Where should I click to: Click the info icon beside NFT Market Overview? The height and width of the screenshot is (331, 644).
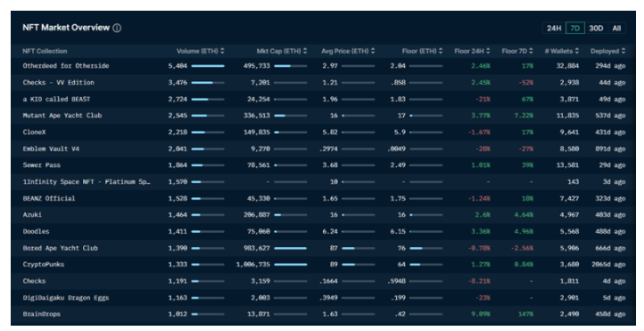[117, 28]
